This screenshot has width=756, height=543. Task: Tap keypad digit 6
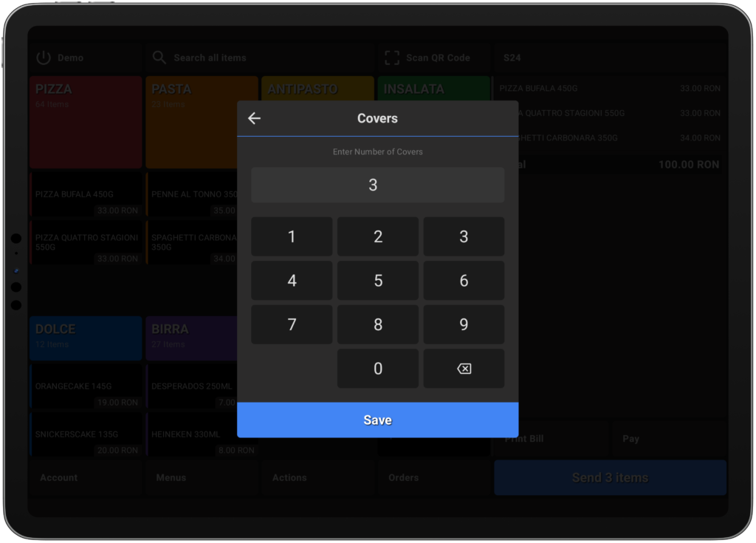tap(464, 281)
